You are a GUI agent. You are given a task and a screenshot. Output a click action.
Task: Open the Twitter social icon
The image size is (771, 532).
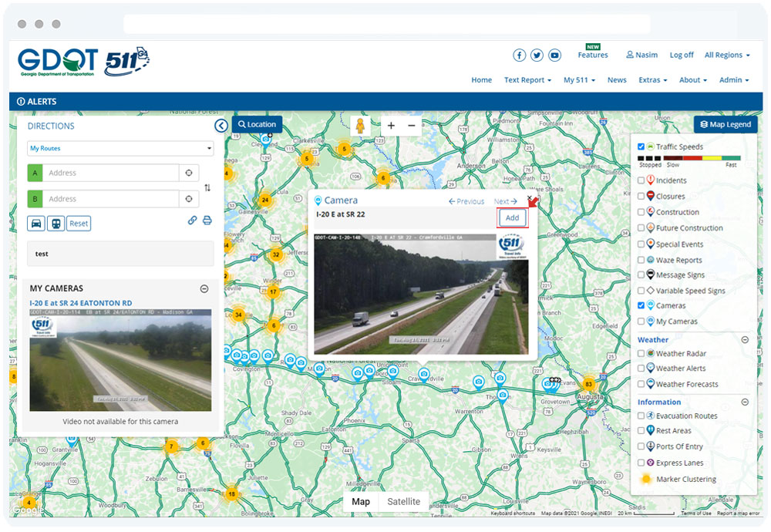click(537, 55)
